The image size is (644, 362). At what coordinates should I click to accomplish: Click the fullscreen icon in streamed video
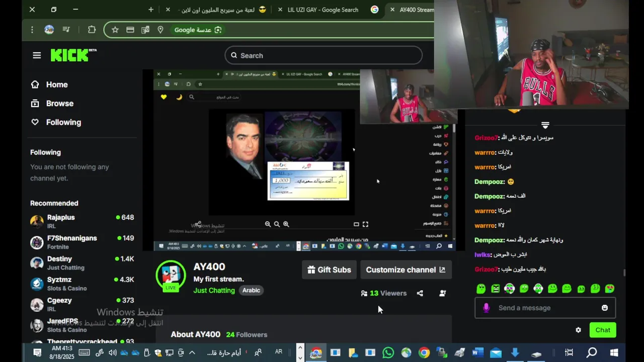(x=365, y=224)
